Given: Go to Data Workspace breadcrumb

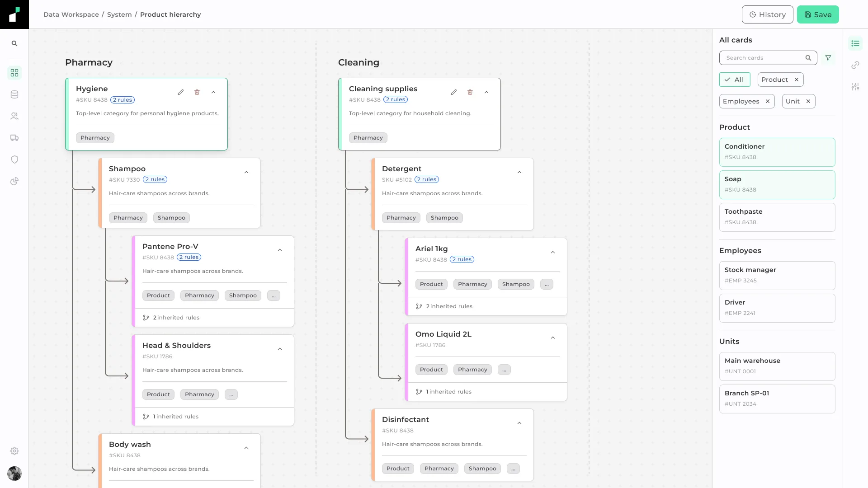Looking at the screenshot, I should click(x=71, y=14).
